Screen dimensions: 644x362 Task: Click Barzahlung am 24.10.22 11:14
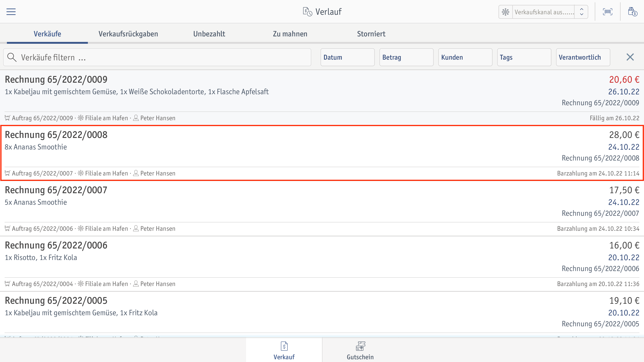click(x=598, y=173)
